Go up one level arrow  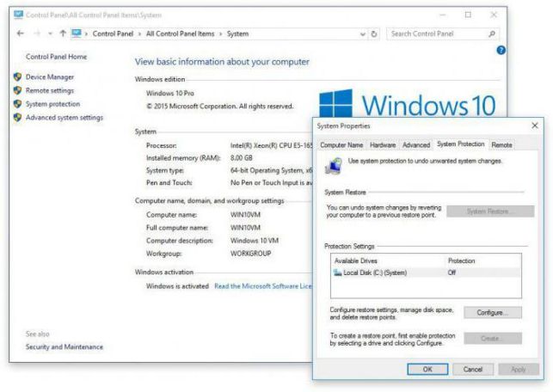63,34
